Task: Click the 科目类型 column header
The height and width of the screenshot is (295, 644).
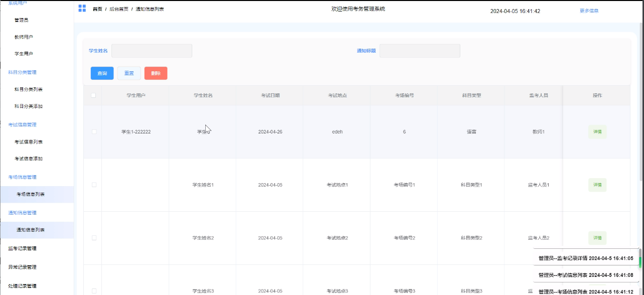Action: (x=471, y=95)
